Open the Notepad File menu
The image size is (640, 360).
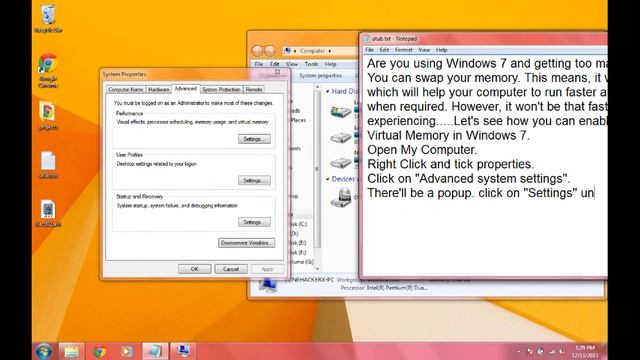click(369, 50)
